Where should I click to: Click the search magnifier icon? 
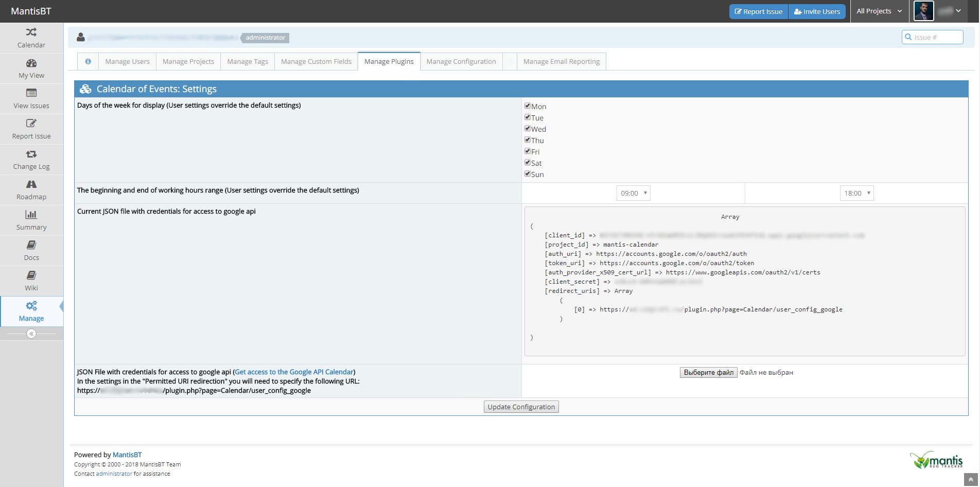click(908, 37)
